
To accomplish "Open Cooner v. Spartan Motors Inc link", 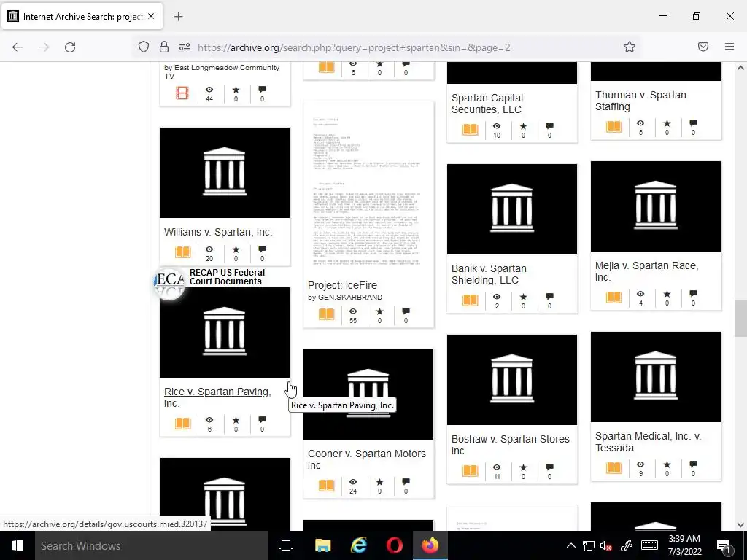I will tap(367, 459).
